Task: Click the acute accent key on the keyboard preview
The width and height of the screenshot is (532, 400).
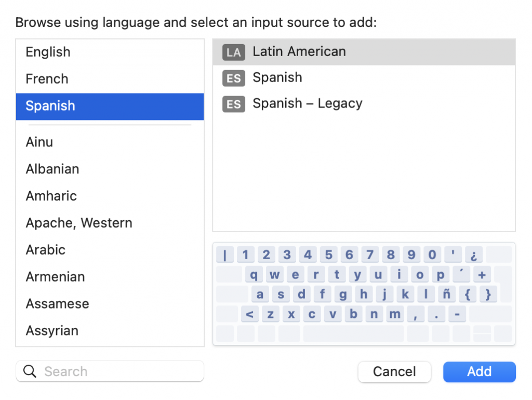Action: [x=461, y=274]
